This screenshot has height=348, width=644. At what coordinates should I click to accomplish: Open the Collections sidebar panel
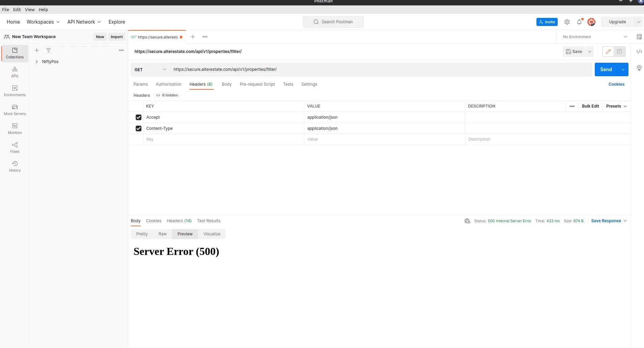point(15,53)
